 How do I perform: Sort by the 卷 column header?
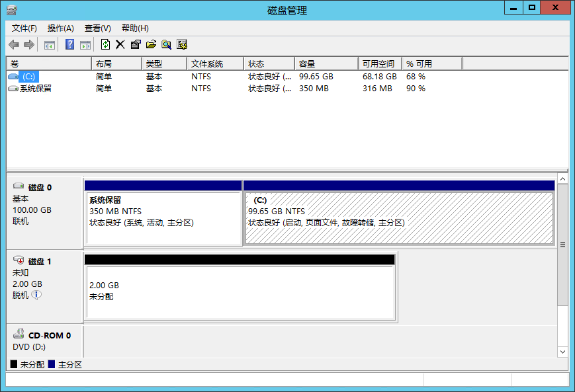(49, 63)
